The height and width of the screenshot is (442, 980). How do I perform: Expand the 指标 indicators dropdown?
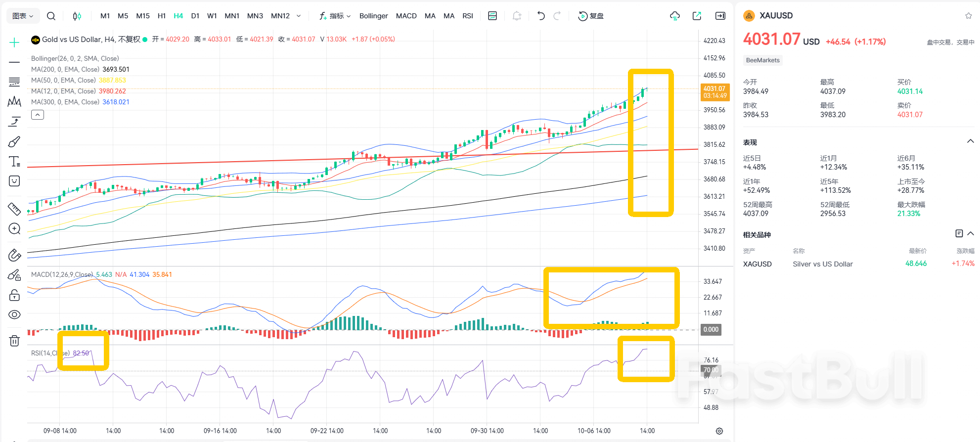coord(335,16)
